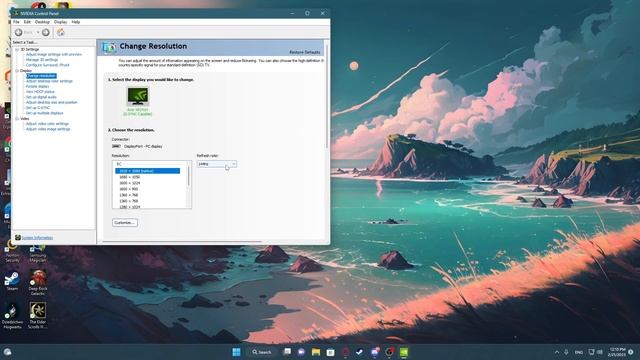Image resolution: width=640 pixels, height=360 pixels.
Task: Open the Help menu
Action: [x=76, y=22]
